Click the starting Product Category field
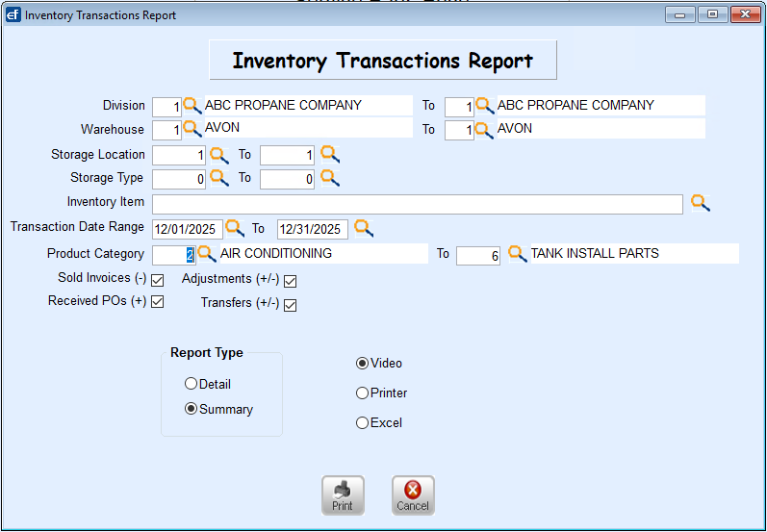The width and height of the screenshot is (767, 532). pos(174,255)
